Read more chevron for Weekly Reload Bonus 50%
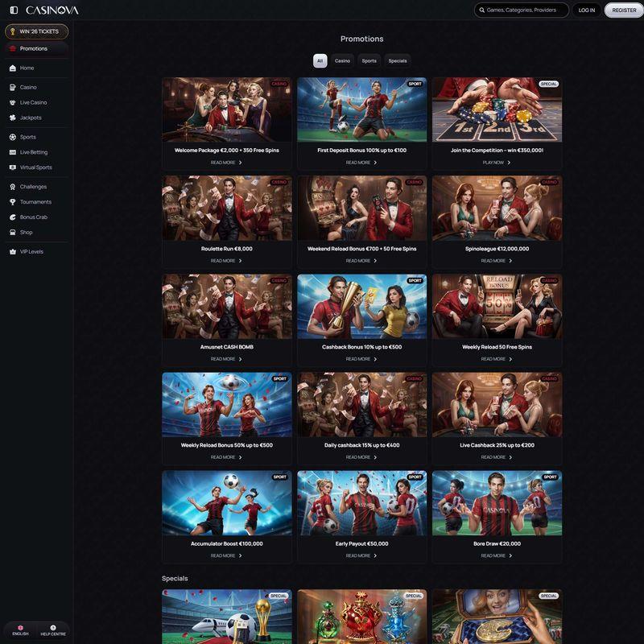The image size is (644, 644). [x=240, y=457]
